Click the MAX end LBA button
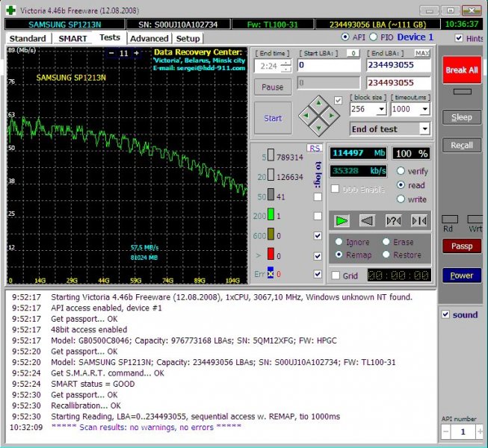The image size is (488, 448). pos(422,53)
